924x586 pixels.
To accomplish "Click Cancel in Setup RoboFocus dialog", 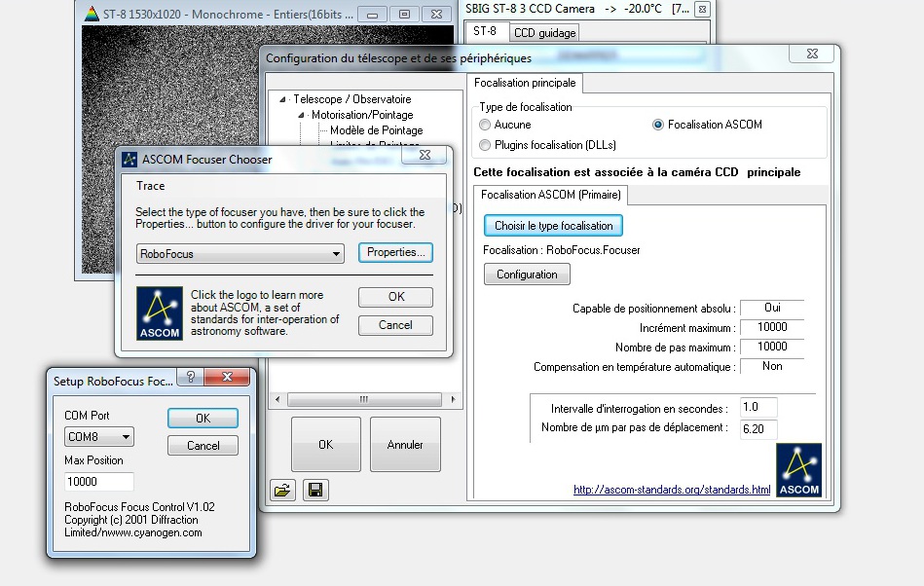I will tap(203, 446).
